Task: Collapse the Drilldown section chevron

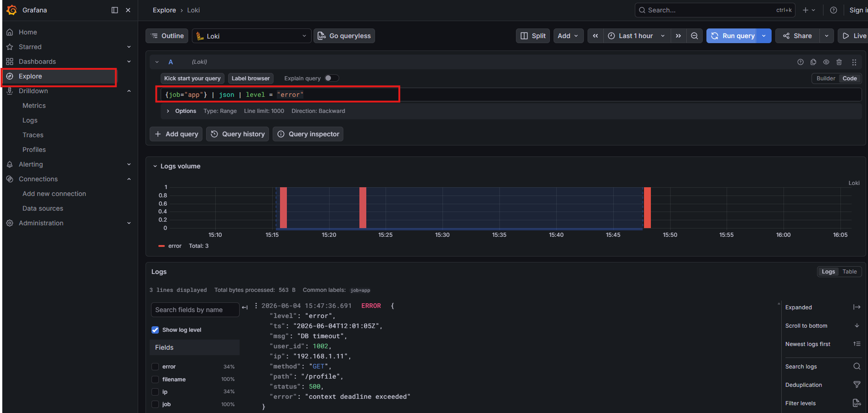Action: (129, 91)
